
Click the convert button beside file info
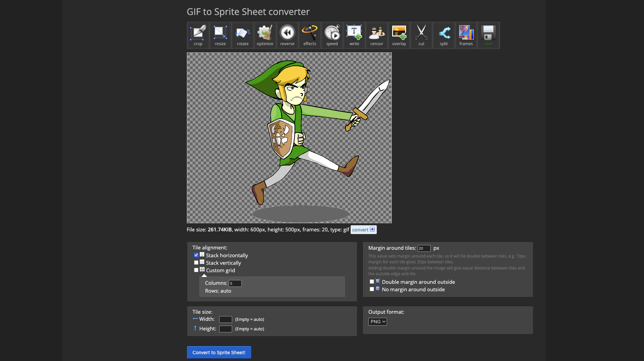click(363, 230)
